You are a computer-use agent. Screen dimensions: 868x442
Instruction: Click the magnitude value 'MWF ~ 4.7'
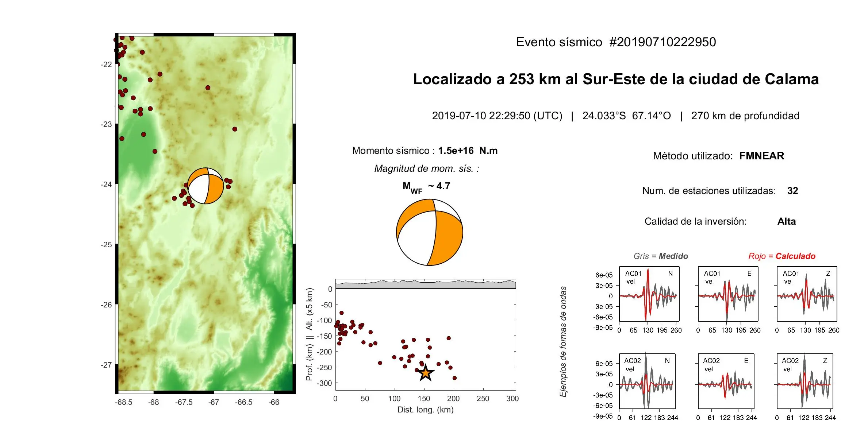pyautogui.click(x=426, y=187)
